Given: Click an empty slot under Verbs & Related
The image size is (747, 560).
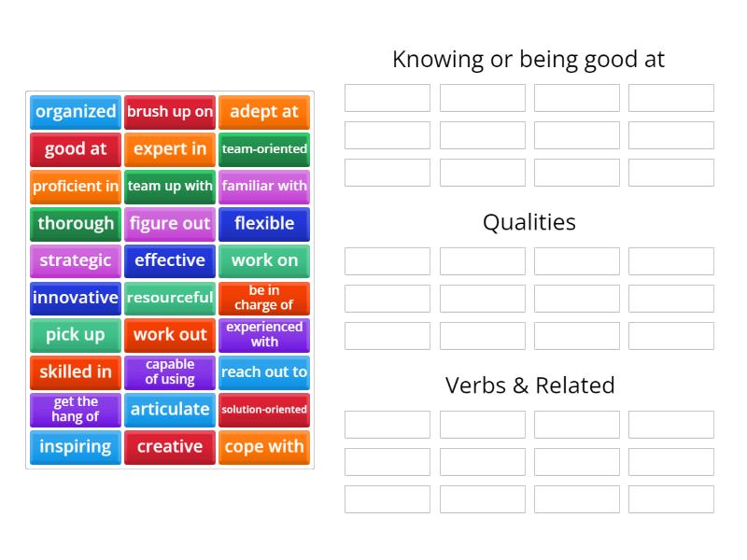Looking at the screenshot, I should (386, 424).
